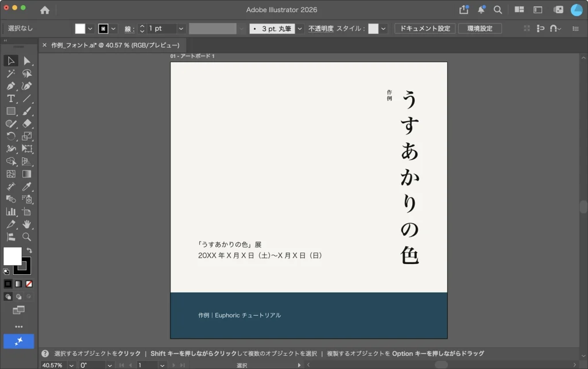588x369 pixels.
Task: Enable Draw Normal mode
Action: point(8,297)
